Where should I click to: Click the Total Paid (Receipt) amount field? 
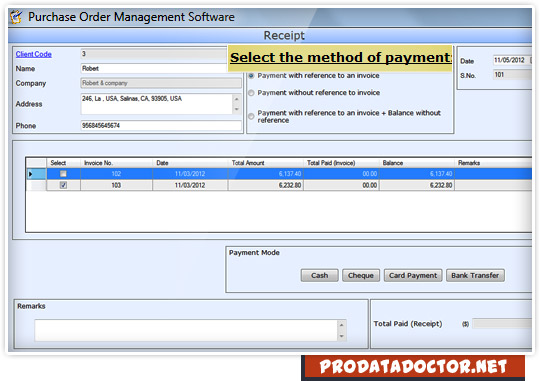(502, 323)
